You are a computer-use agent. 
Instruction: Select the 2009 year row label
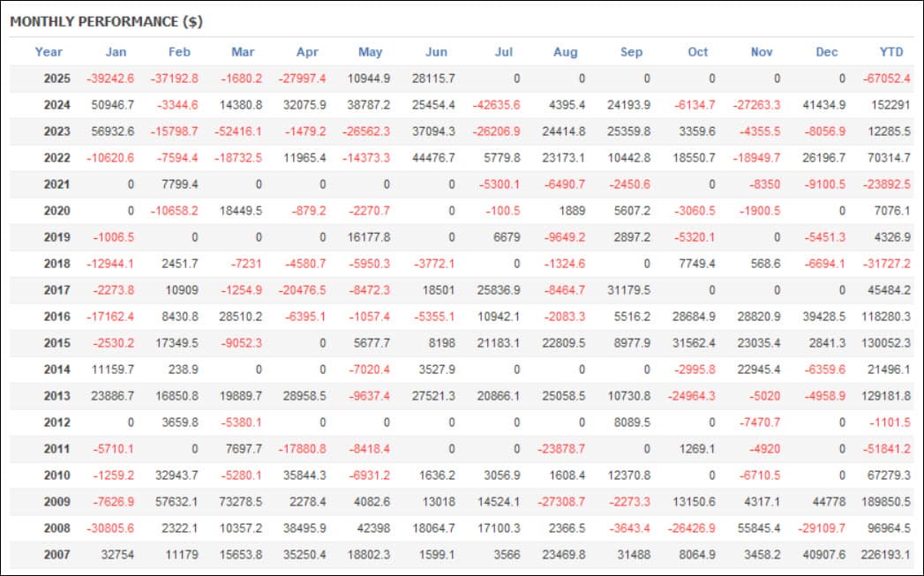[57, 502]
